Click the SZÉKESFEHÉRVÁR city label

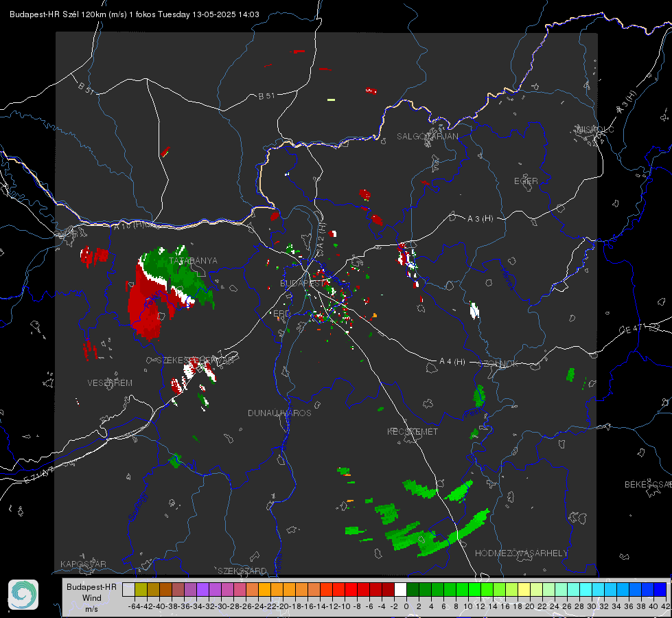[x=196, y=360]
